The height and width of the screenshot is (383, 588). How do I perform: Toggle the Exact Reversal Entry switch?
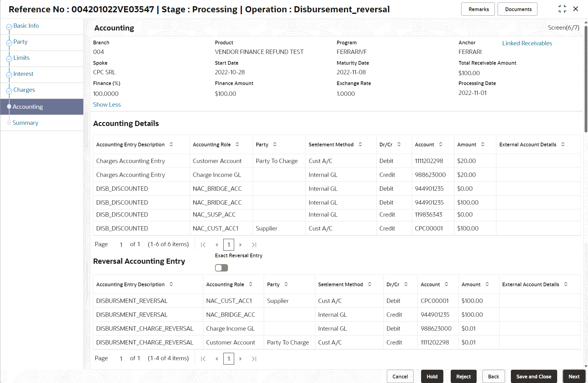point(222,268)
